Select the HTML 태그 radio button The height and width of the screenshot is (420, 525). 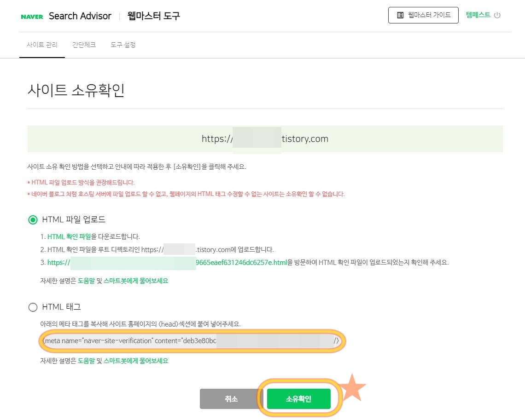coord(33,307)
